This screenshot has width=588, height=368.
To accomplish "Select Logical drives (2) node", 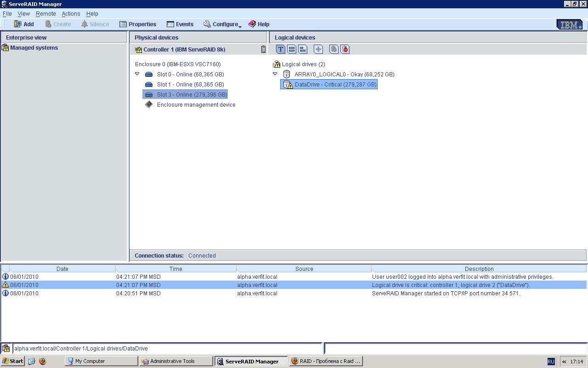I will 303,64.
